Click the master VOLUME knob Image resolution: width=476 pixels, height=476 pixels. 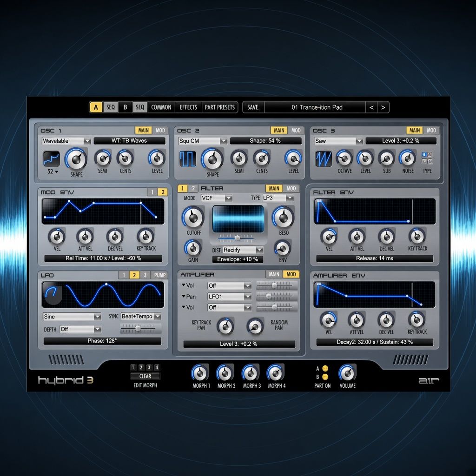click(x=347, y=373)
